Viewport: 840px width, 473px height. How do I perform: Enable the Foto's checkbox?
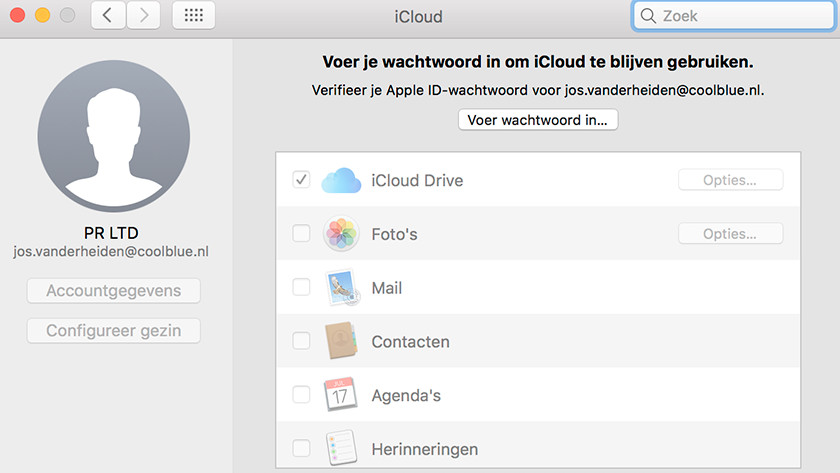[301, 234]
